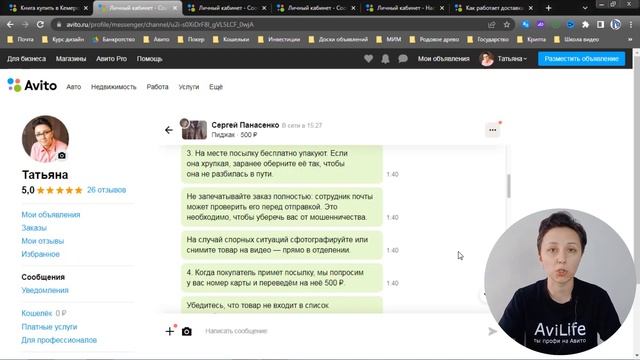Open a new browser tab with plus
640x360 pixels.
pyautogui.click(x=548, y=8)
